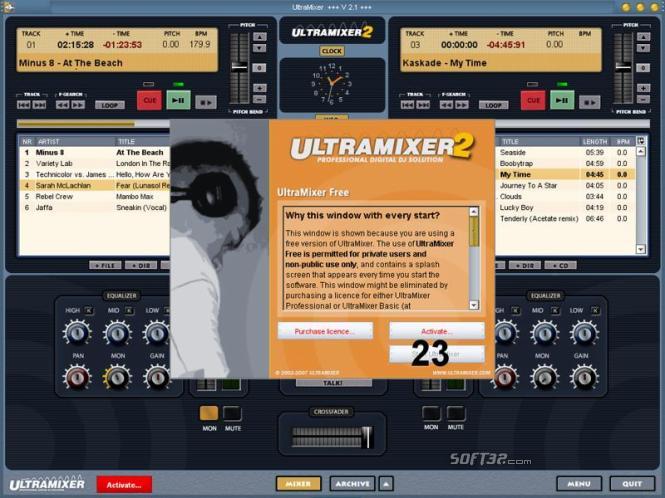Switch to the MIXER view tab

(x=298, y=484)
